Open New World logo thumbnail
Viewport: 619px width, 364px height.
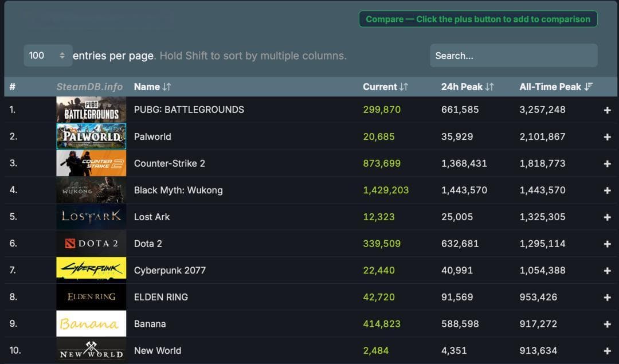point(91,351)
